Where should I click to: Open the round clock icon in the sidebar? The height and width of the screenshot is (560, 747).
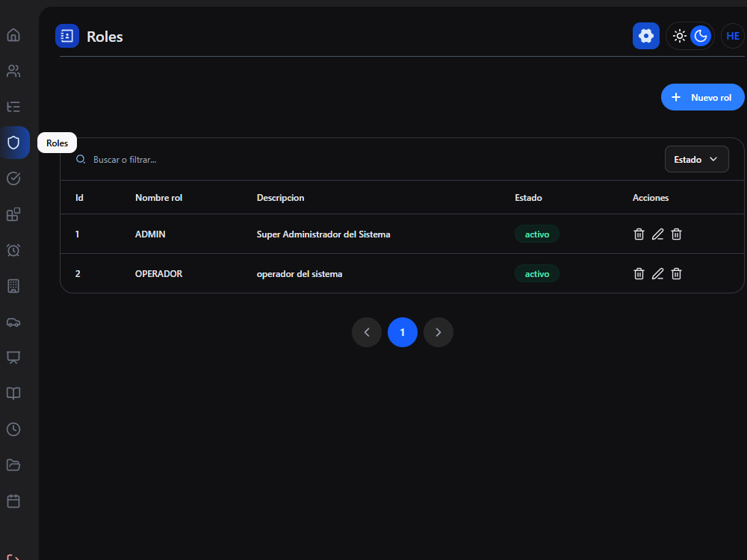pos(13,429)
